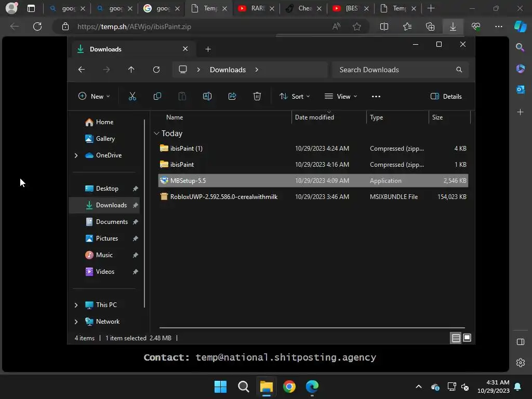Select the ibisPaint (1) zip file
Image resolution: width=532 pixels, height=399 pixels.
(313, 149)
